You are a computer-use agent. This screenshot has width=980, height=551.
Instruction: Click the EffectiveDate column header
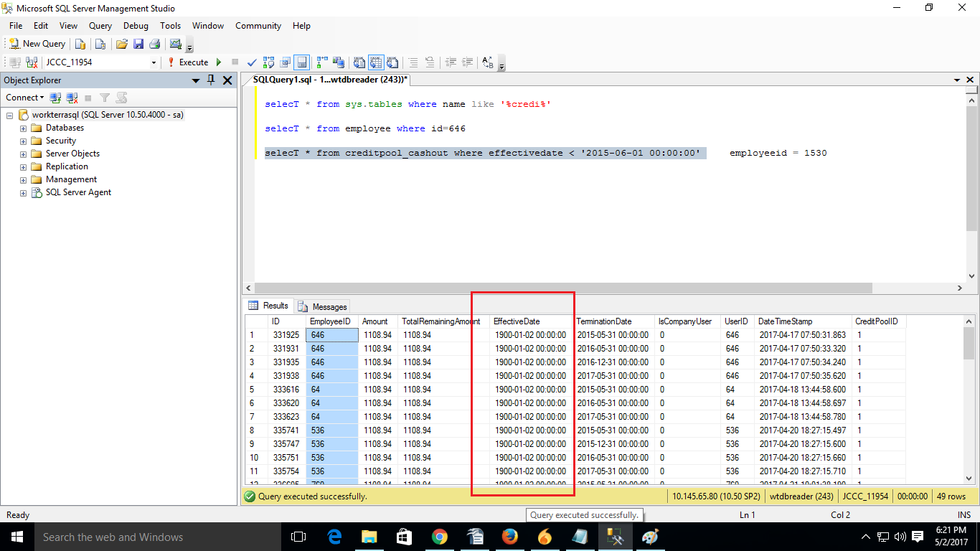532,321
